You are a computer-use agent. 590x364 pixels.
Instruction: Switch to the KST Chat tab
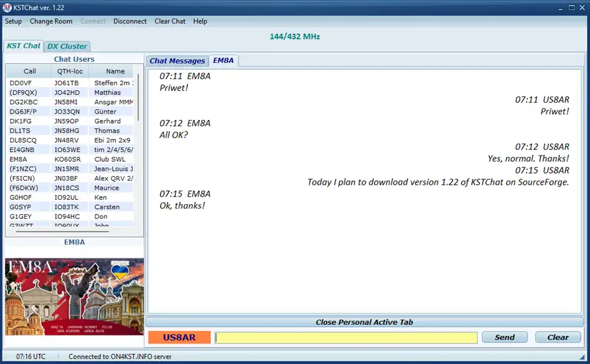[23, 46]
